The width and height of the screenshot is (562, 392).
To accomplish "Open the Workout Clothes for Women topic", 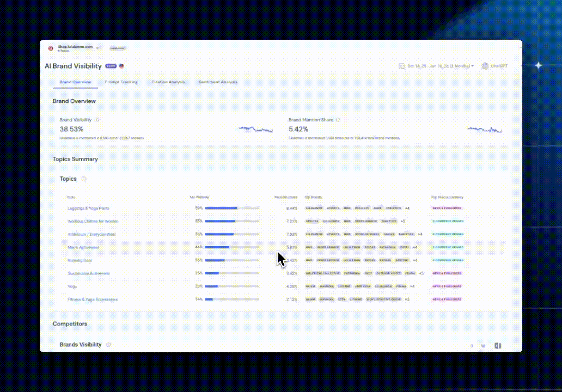I will tap(93, 221).
